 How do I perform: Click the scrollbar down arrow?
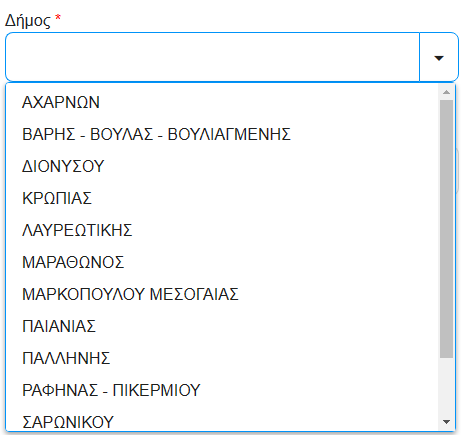(446, 422)
